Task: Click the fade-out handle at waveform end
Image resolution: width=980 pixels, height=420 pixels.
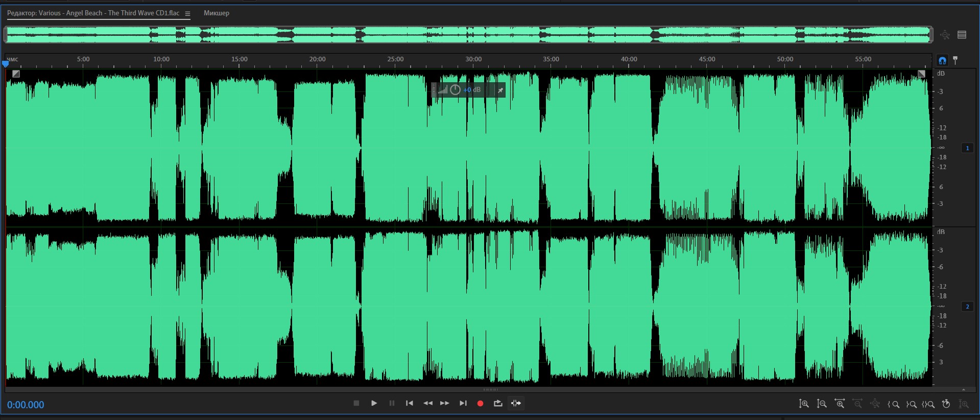Action: click(921, 74)
